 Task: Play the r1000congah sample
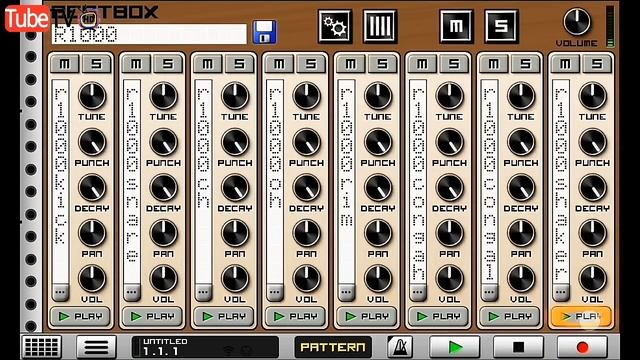tap(438, 316)
